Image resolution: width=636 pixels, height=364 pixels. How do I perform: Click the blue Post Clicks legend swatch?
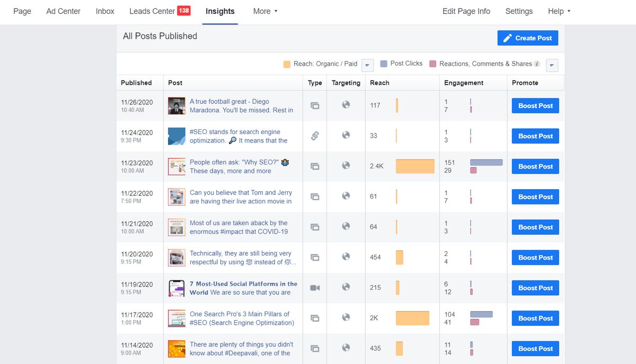[x=384, y=64]
